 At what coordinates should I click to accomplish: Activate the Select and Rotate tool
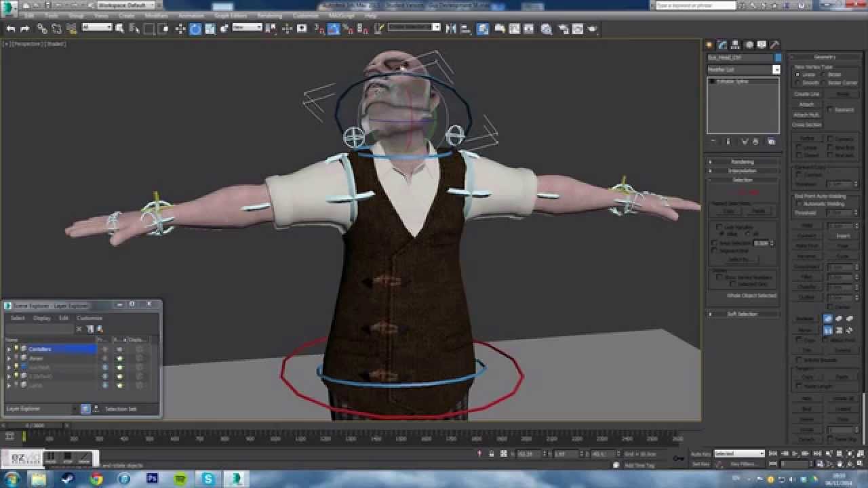point(195,28)
